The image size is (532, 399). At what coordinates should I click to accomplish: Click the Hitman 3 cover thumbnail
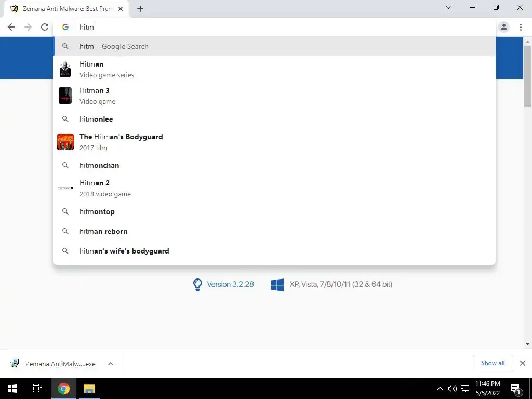point(65,96)
